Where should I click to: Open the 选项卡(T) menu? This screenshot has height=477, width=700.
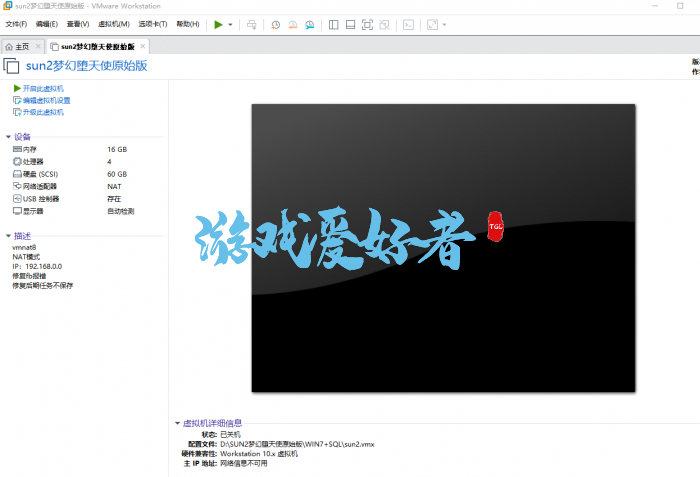click(x=153, y=24)
